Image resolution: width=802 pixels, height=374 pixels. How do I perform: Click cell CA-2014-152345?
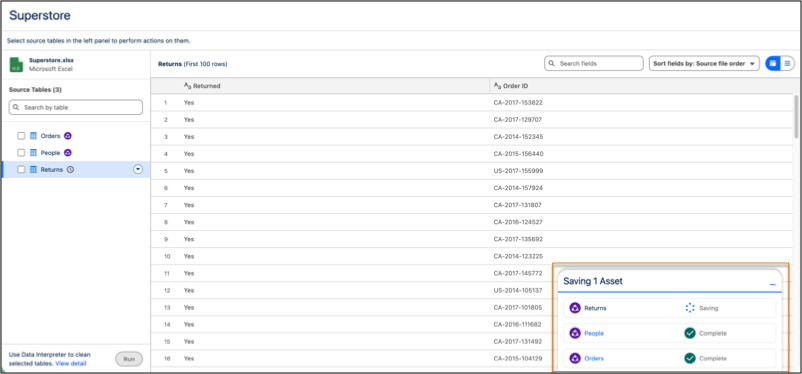(x=518, y=137)
